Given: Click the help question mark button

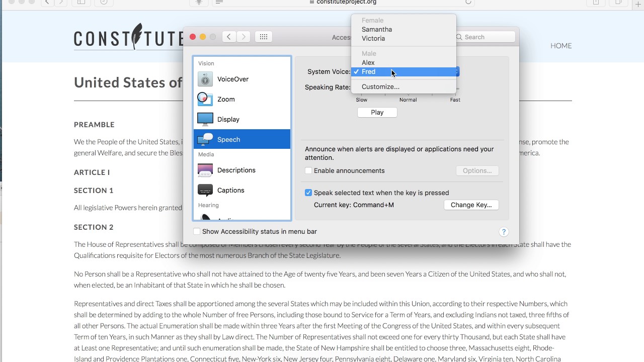Looking at the screenshot, I should 504,232.
